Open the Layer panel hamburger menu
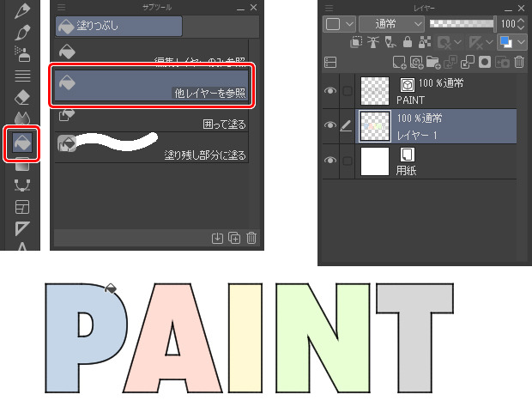The width and height of the screenshot is (532, 407). click(x=329, y=8)
